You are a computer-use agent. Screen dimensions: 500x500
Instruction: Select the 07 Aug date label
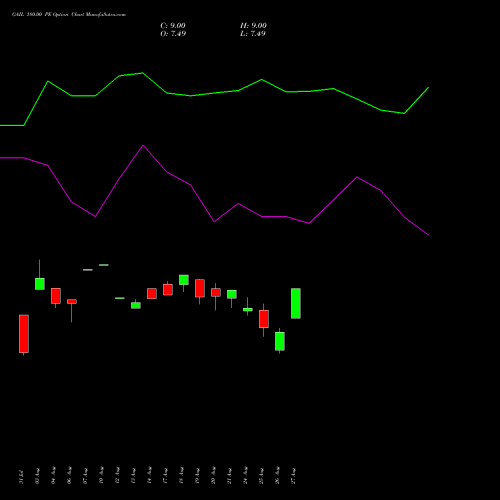click(x=85, y=476)
